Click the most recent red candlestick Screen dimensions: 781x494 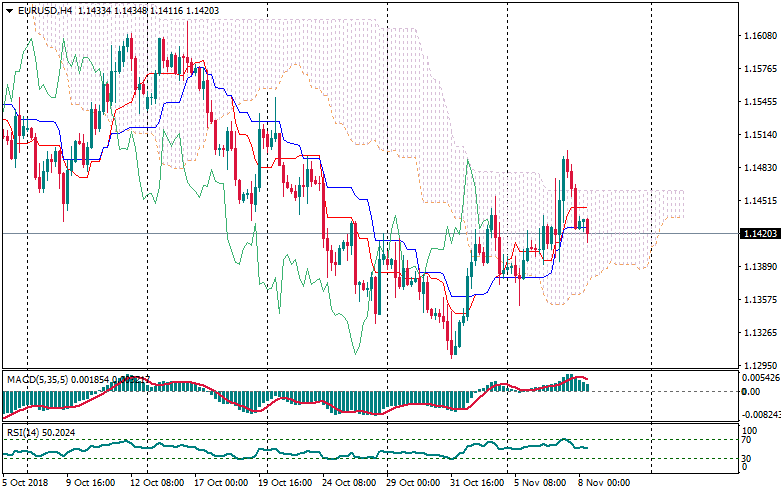tap(588, 226)
